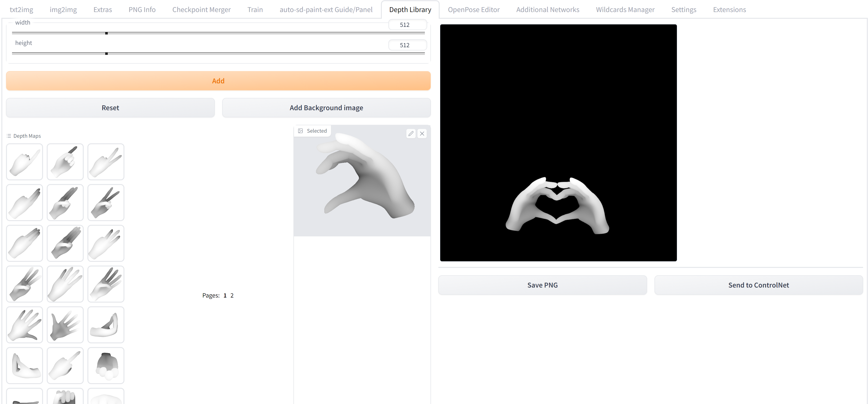
Task: Open the Extensions tab
Action: coord(729,9)
